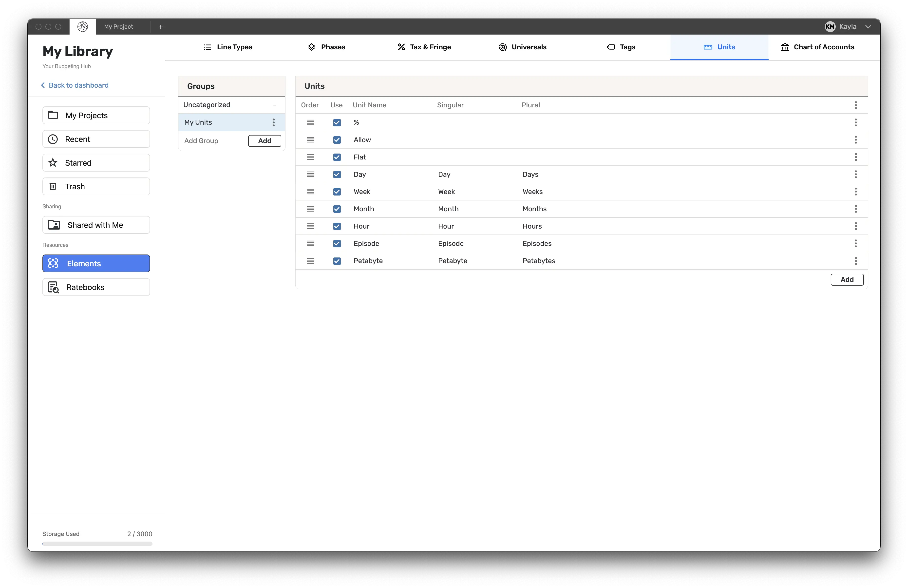
Task: Click Add button below the units table
Action: tap(847, 279)
